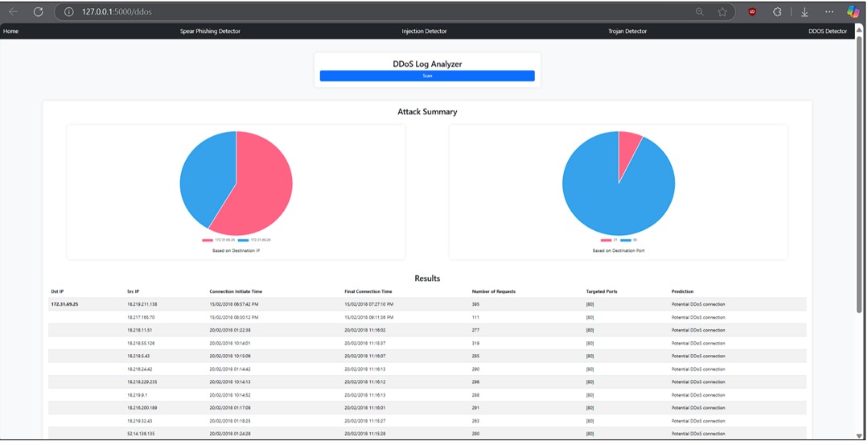
Task: Click the Results heading
Action: [x=427, y=278]
